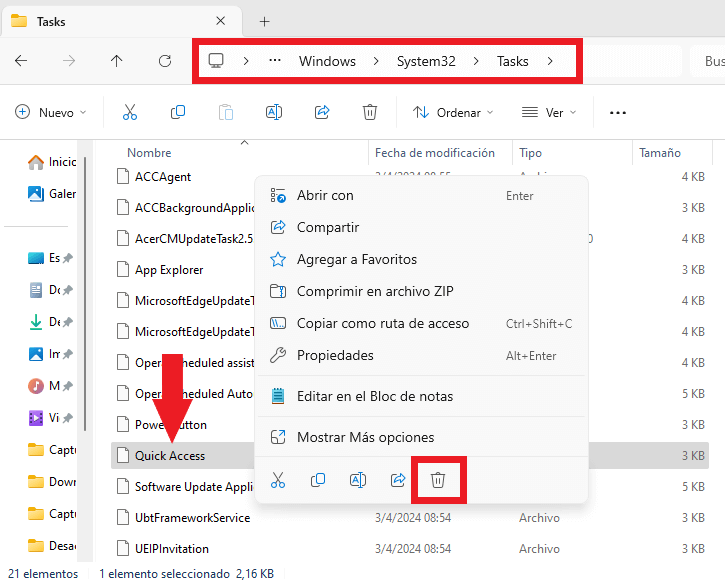Close the Tasks tab
The height and width of the screenshot is (582, 725).
pyautogui.click(x=221, y=21)
